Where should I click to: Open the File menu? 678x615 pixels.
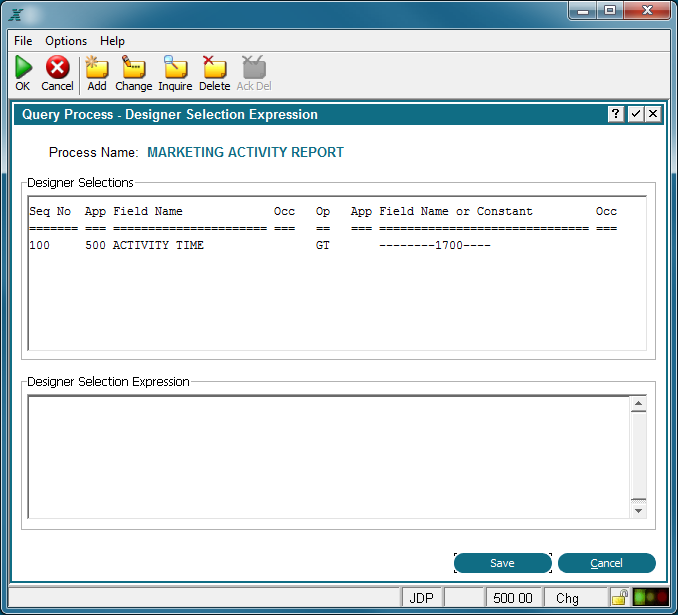point(23,41)
